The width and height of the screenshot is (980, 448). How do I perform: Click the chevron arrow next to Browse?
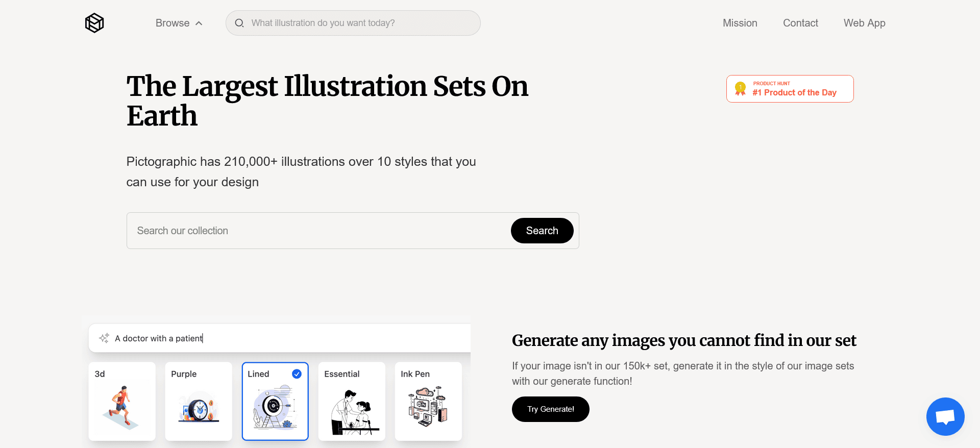[x=199, y=23]
